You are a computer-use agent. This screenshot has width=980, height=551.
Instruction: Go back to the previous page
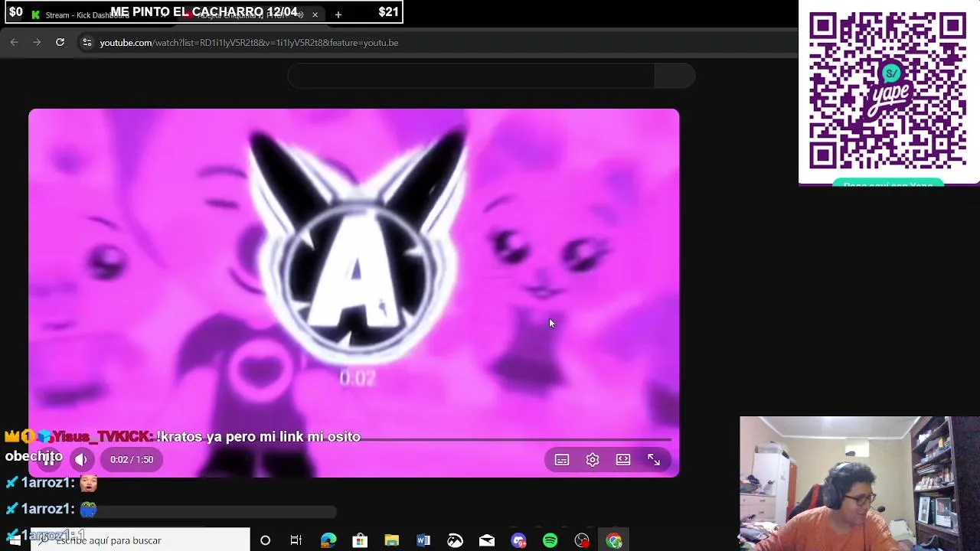tap(14, 42)
